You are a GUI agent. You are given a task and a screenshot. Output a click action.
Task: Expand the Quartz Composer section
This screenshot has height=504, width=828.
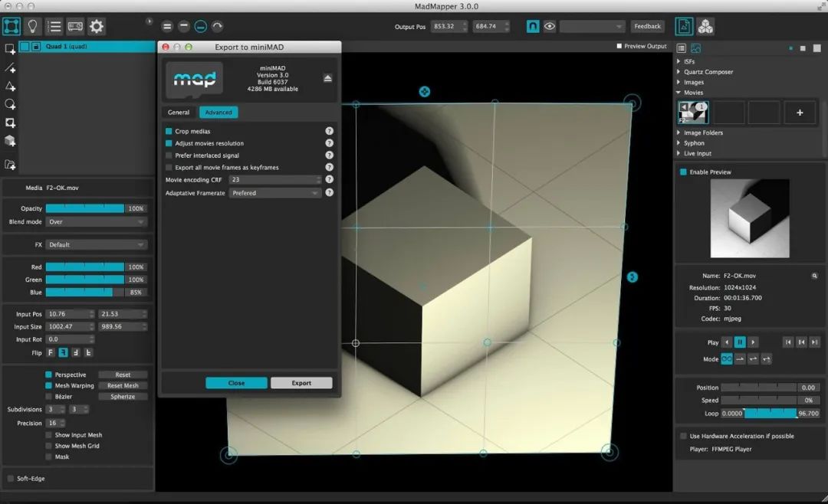click(x=678, y=71)
